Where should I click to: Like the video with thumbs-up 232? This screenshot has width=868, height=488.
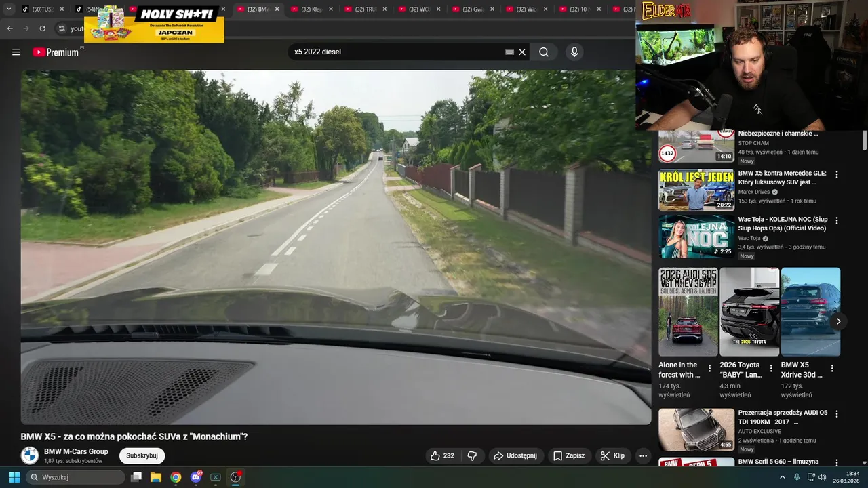[442, 456]
